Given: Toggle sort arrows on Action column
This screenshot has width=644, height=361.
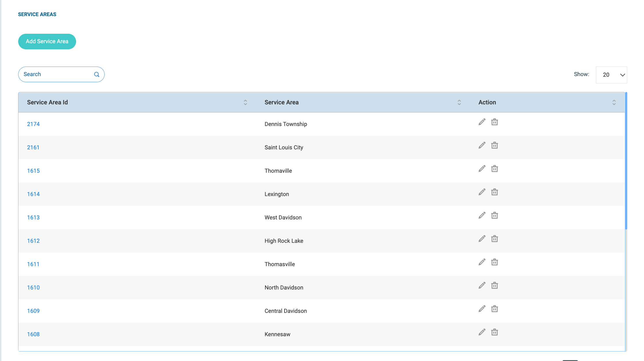Looking at the screenshot, I should (614, 102).
